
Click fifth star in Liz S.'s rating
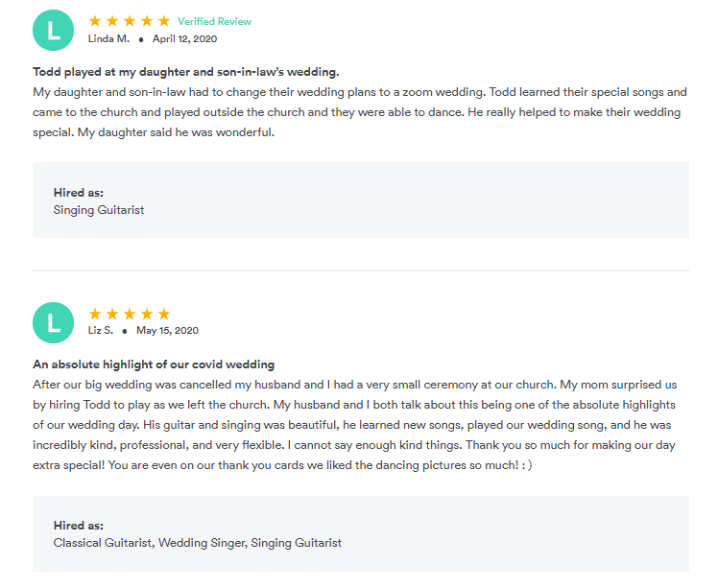coord(164,314)
